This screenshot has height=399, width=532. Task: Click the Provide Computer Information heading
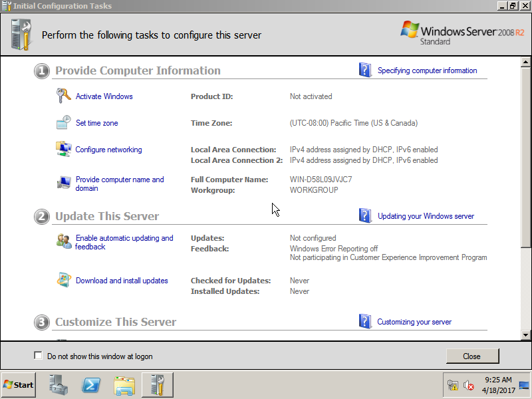138,70
